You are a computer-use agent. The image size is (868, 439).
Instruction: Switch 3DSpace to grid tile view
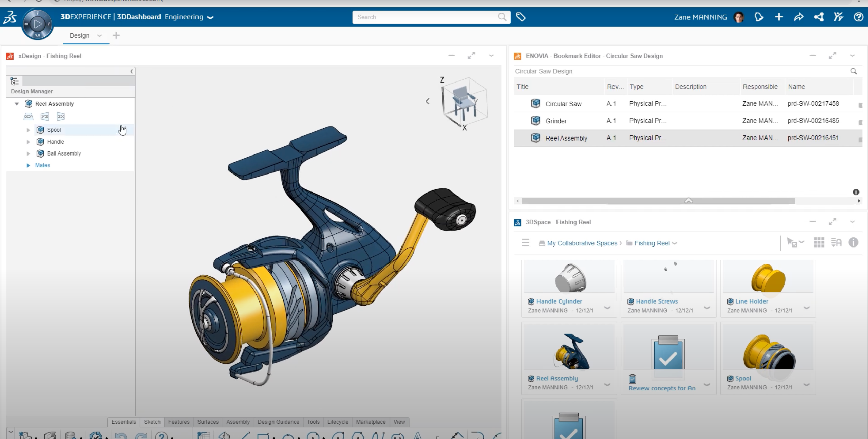pyautogui.click(x=819, y=243)
